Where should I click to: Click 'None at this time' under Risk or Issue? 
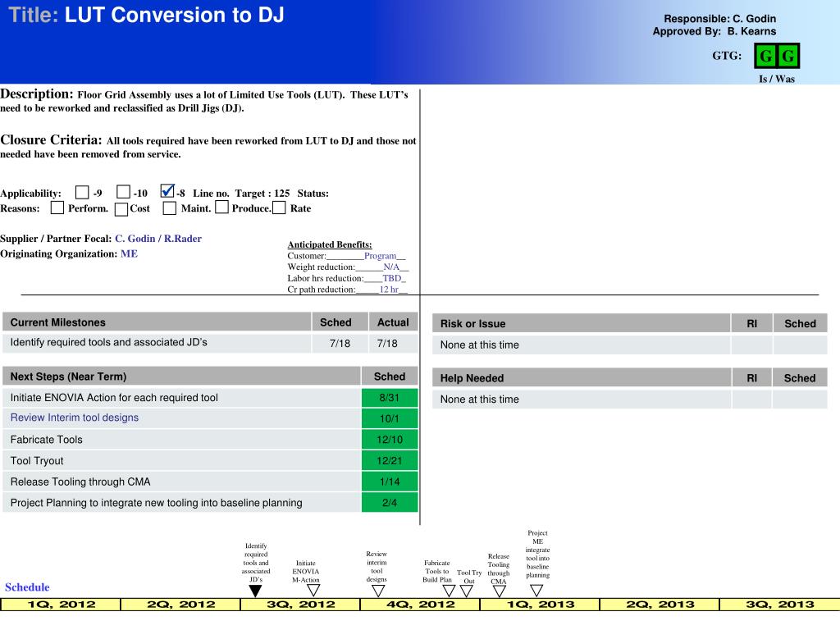click(479, 345)
